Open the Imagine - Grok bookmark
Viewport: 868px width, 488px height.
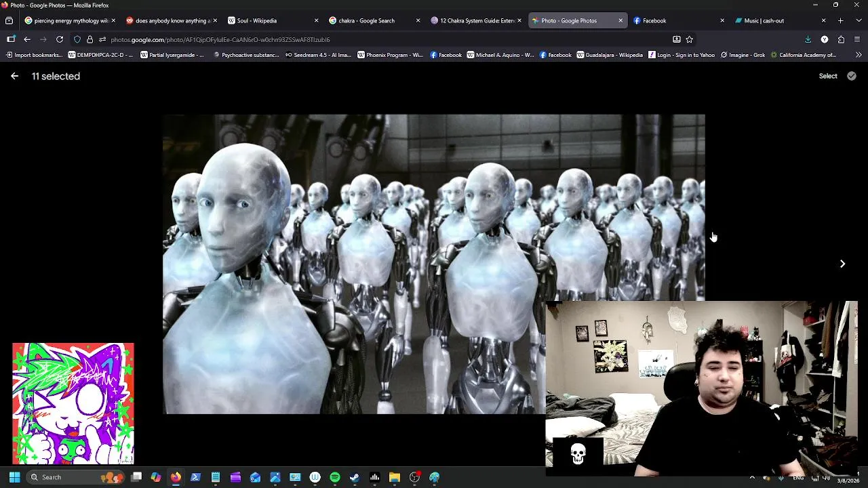(x=743, y=55)
